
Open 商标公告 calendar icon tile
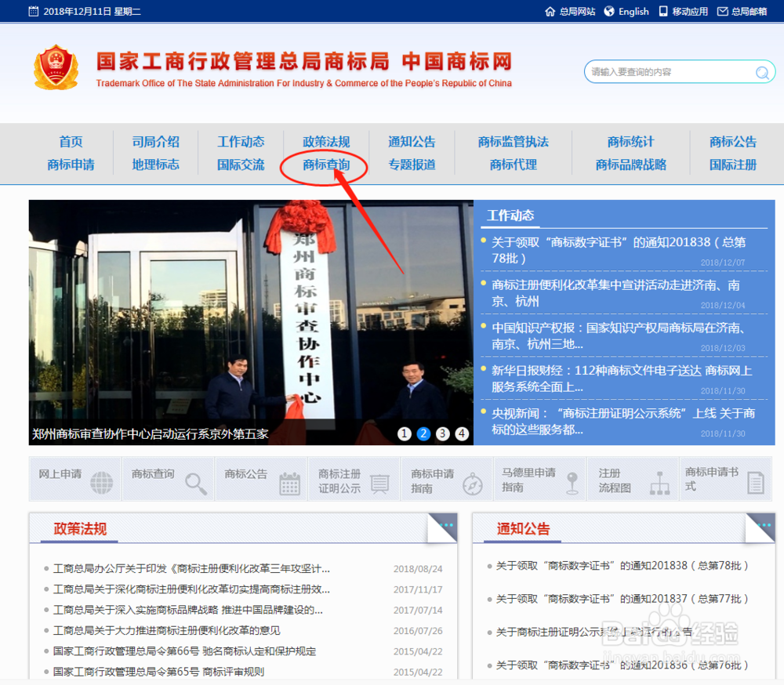point(261,479)
